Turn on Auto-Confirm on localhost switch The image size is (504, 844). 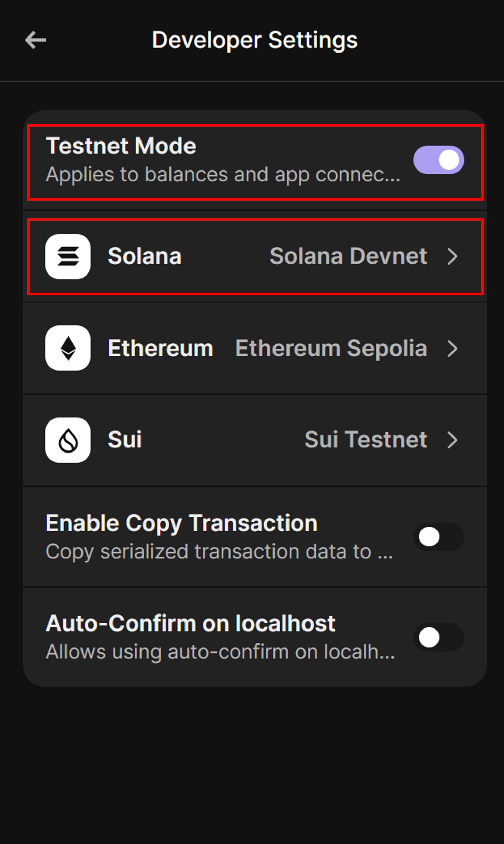click(439, 637)
